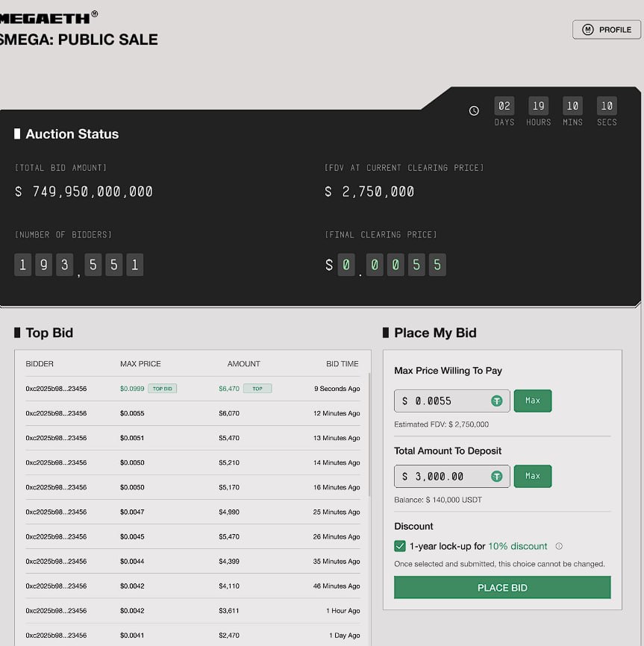The width and height of the screenshot is (644, 646).
Task: Click the BID TIME column header
Action: [343, 364]
